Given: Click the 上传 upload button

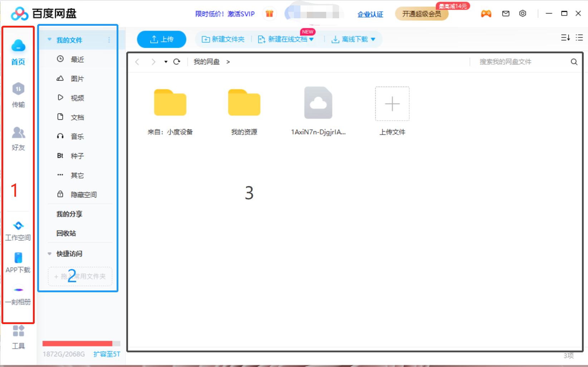Looking at the screenshot, I should coord(161,39).
